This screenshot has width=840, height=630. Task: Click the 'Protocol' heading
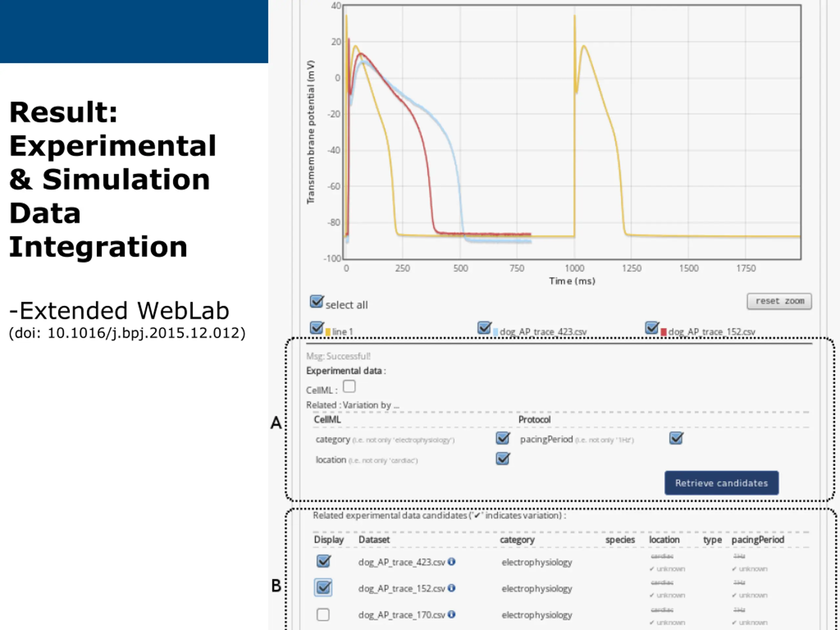click(534, 420)
